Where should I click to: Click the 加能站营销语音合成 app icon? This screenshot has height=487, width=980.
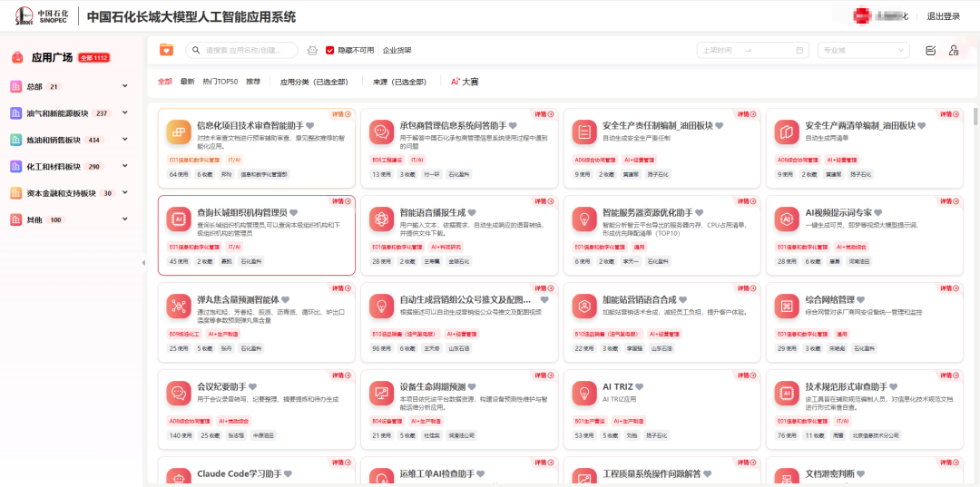584,306
